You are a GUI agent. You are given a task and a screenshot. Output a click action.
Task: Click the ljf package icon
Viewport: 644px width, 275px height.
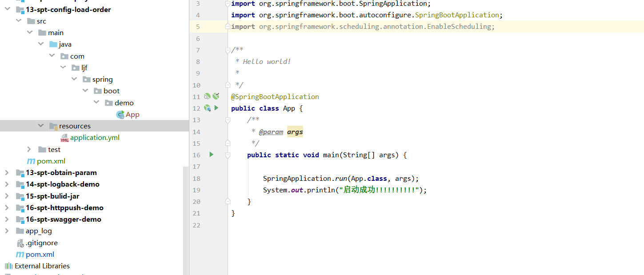(x=76, y=68)
